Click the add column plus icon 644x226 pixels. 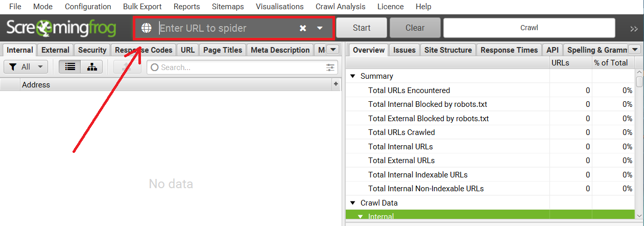[336, 84]
